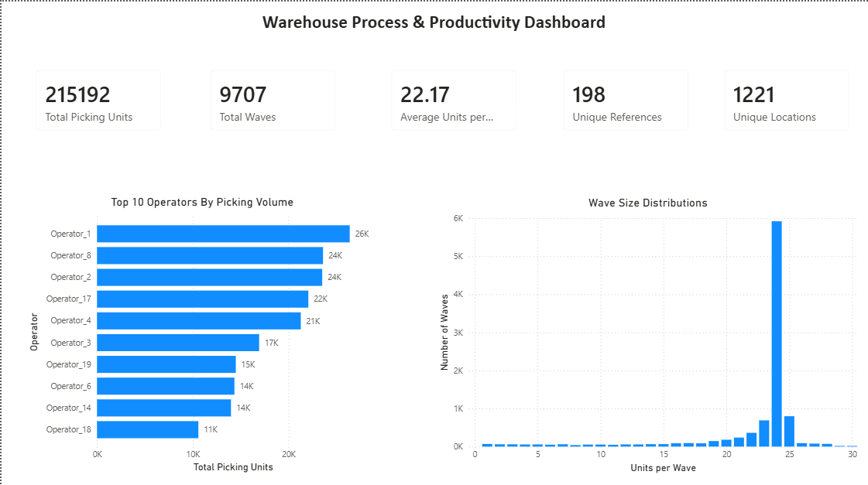Click the Operator_14 bar

coord(164,408)
